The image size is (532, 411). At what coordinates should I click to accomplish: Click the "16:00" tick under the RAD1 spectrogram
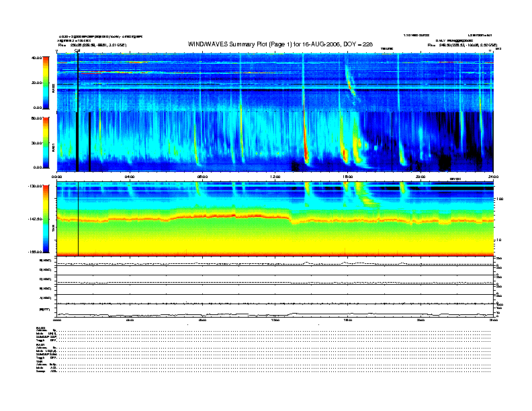(x=348, y=177)
